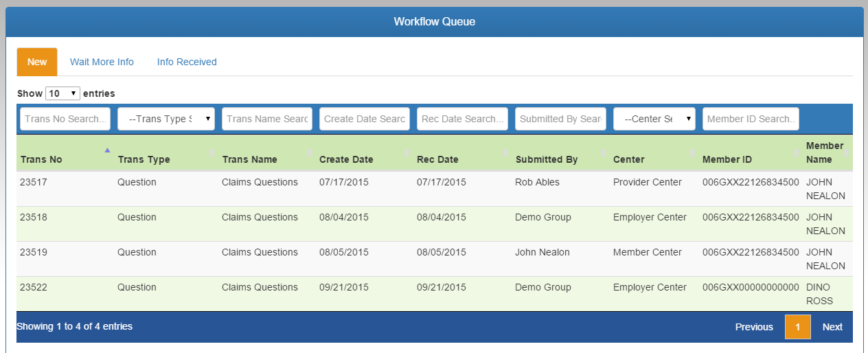This screenshot has height=353, width=868.
Task: Expand the Trans Type filter dropdown
Action: point(165,119)
